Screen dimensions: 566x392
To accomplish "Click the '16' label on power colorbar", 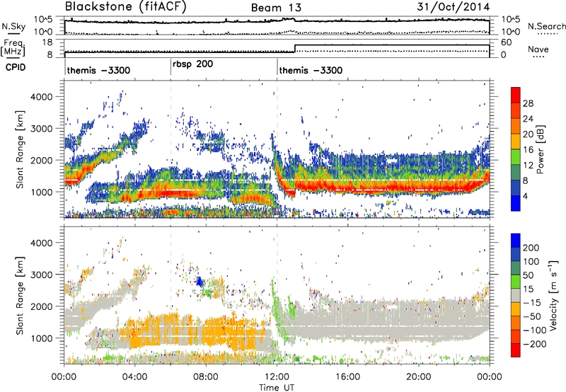I will click(528, 150).
